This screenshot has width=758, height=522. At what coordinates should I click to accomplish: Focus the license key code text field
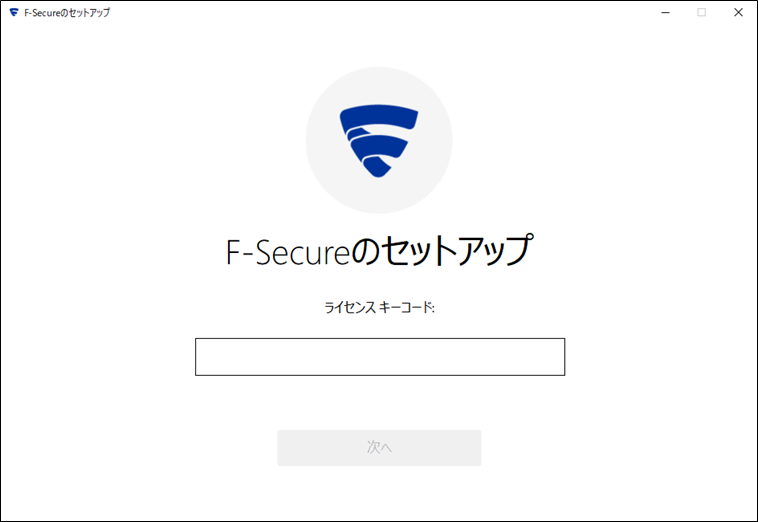coord(380,357)
